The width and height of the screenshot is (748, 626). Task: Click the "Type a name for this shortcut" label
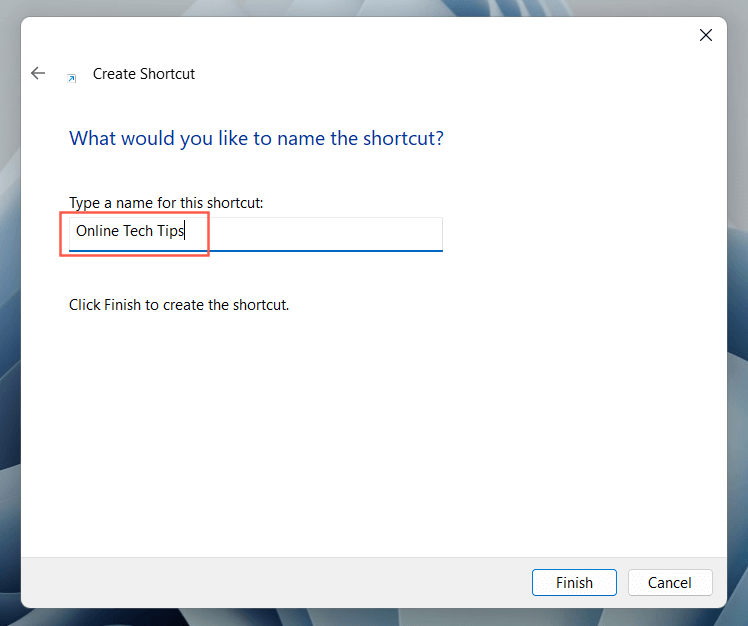coord(166,203)
